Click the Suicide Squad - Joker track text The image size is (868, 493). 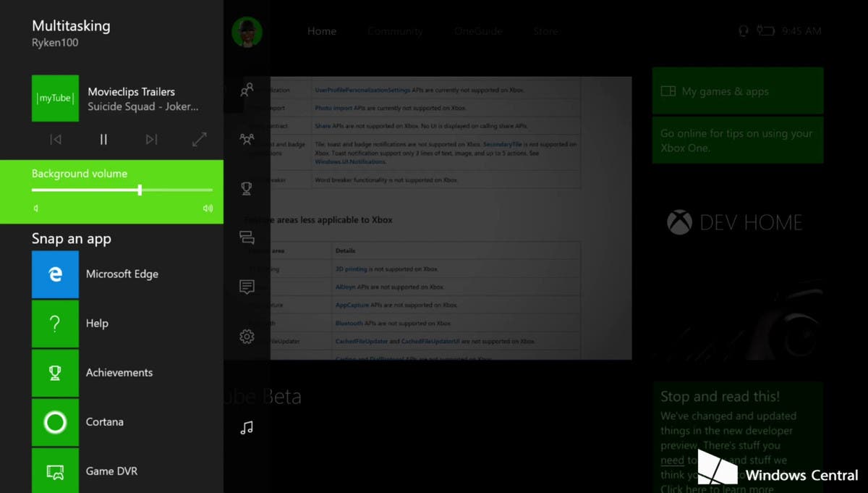click(143, 106)
